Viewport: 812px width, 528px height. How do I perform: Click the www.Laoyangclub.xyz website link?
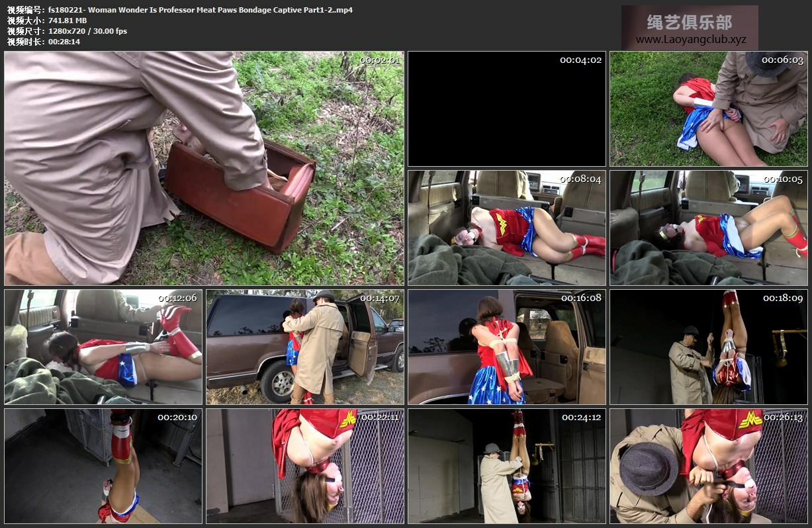pos(690,39)
